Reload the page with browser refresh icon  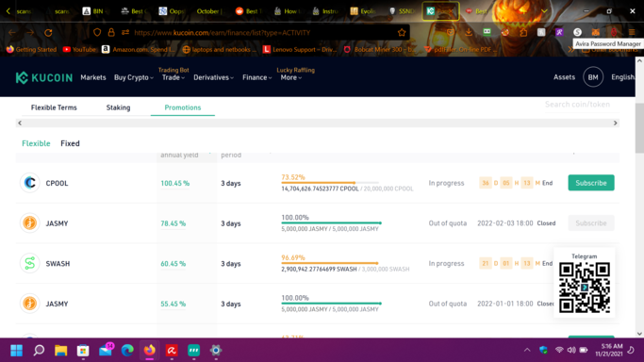point(48,32)
